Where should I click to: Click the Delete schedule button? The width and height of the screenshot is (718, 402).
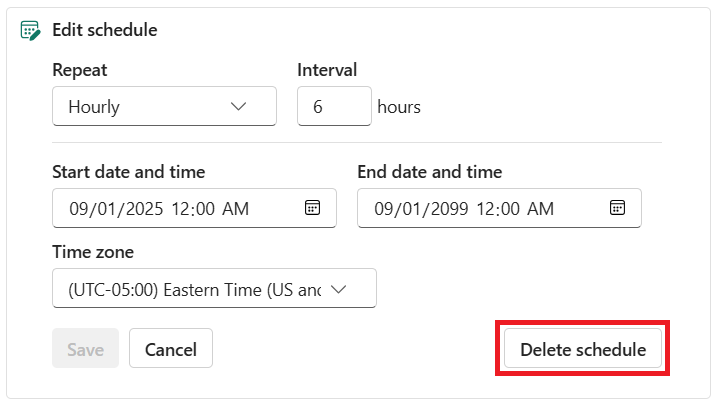[x=582, y=349]
